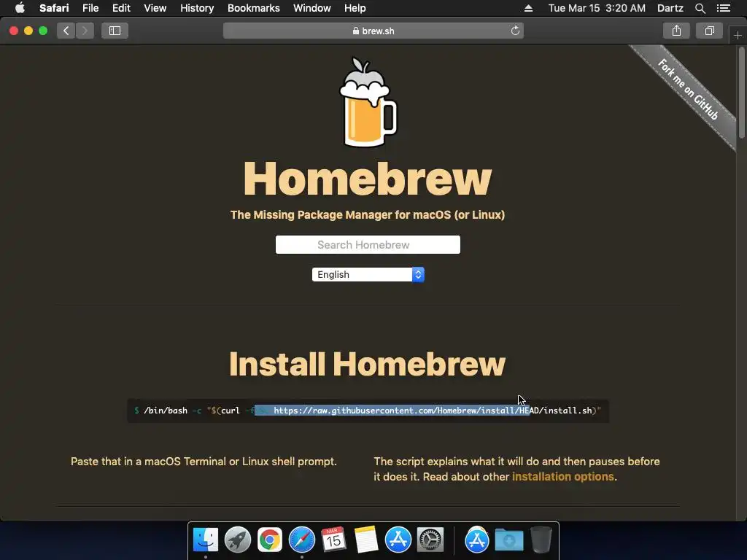Click the eject icon in menu bar

528,8
